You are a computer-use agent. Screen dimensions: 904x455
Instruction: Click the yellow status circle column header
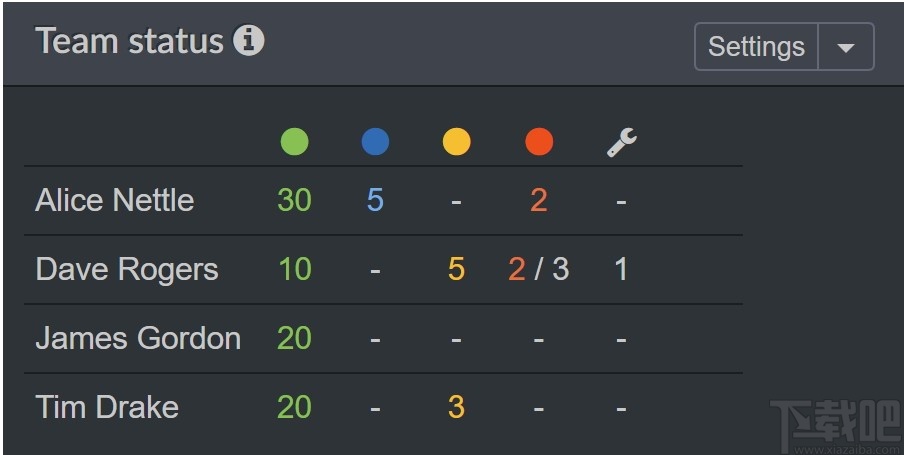coord(456,142)
